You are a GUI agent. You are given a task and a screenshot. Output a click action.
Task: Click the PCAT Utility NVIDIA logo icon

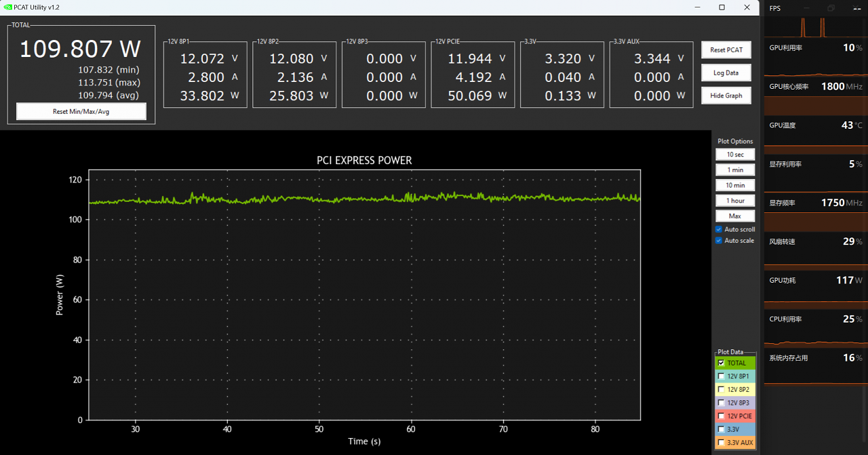point(7,7)
